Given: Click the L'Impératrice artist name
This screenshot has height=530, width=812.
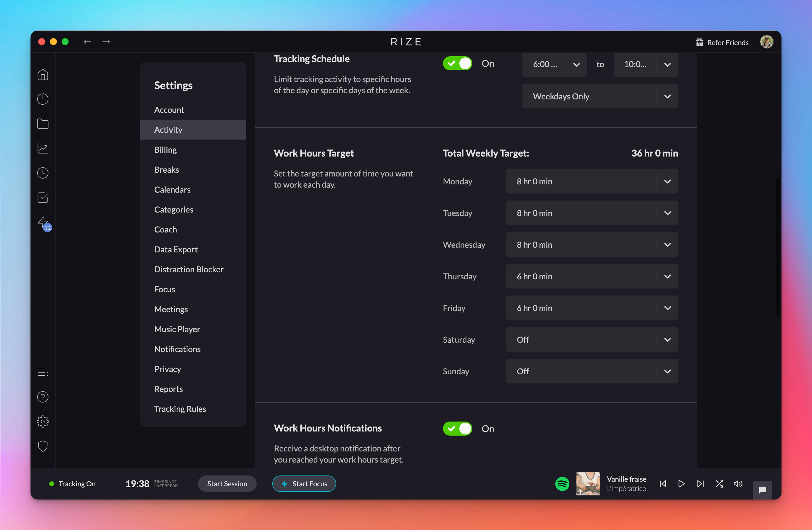Looking at the screenshot, I should 626,488.
